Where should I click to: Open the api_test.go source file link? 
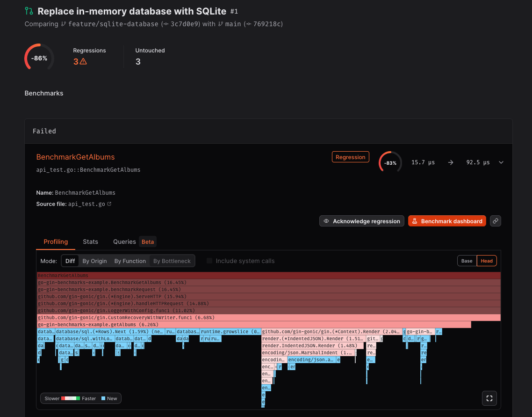point(86,204)
